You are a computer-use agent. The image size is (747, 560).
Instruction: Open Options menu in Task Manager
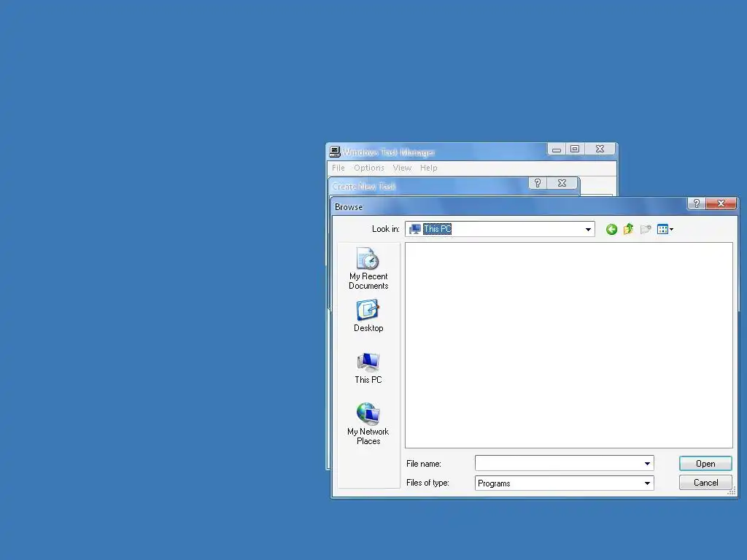(368, 168)
